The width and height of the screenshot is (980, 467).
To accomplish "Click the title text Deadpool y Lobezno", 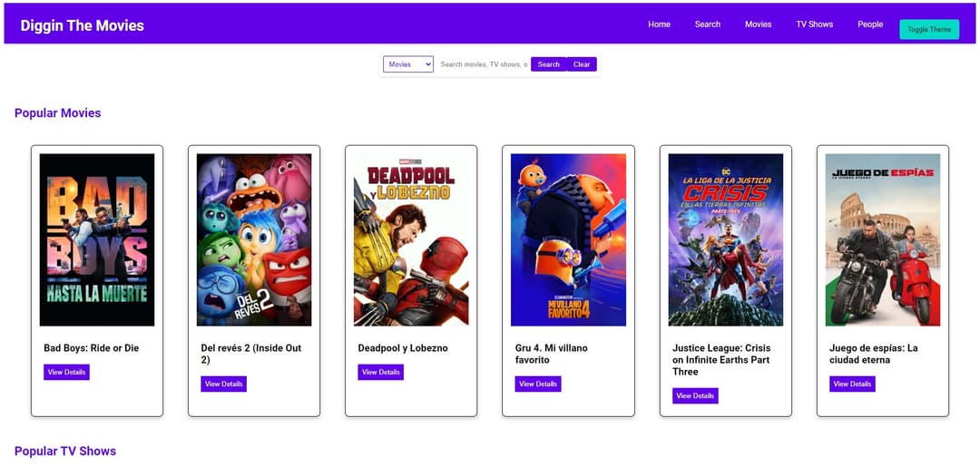I will pyautogui.click(x=403, y=348).
